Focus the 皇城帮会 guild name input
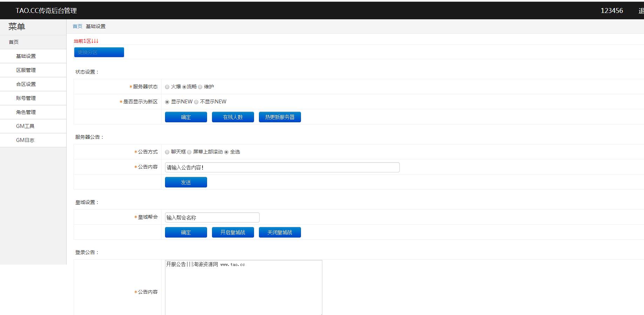This screenshot has height=315, width=644. pyautogui.click(x=212, y=218)
